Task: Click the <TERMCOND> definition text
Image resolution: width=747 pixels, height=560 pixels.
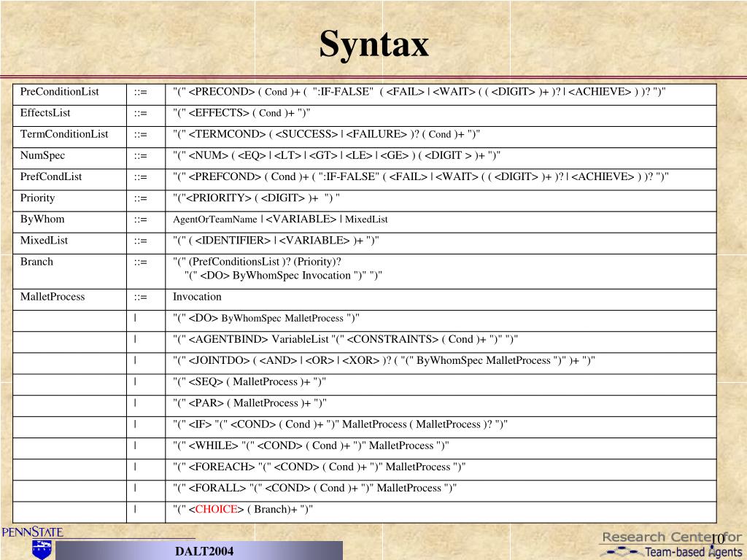Action: tap(326, 134)
